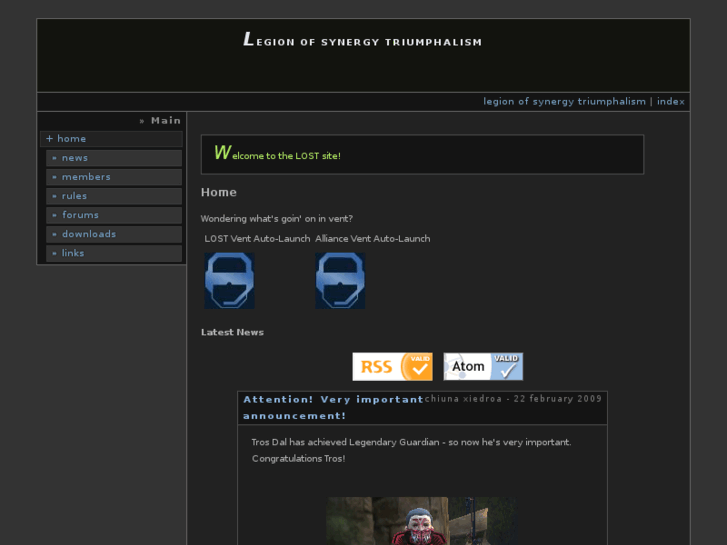The width and height of the screenshot is (727, 545).
Task: Visit the forums link in sidebar
Action: (114, 215)
